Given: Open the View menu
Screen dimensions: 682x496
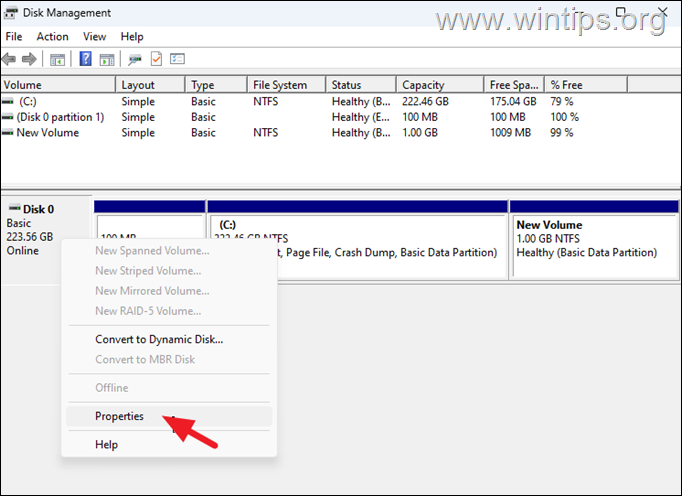Looking at the screenshot, I should [x=95, y=37].
